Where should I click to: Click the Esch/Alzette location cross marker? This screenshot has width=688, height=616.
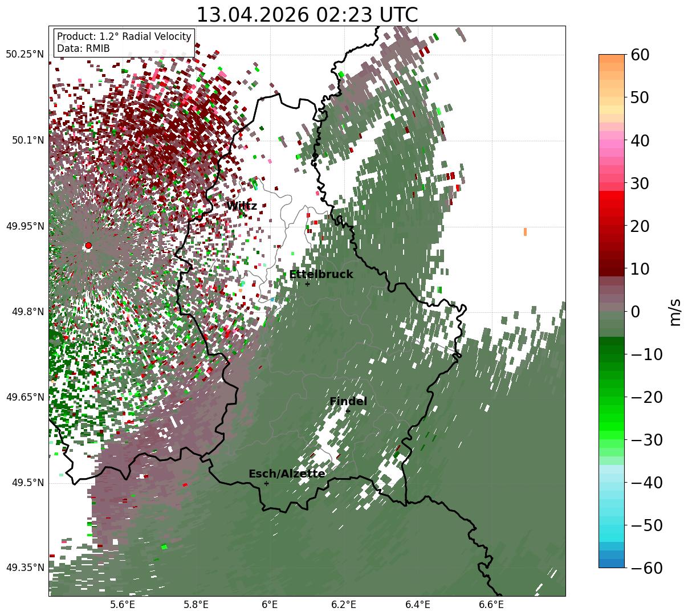tap(266, 483)
